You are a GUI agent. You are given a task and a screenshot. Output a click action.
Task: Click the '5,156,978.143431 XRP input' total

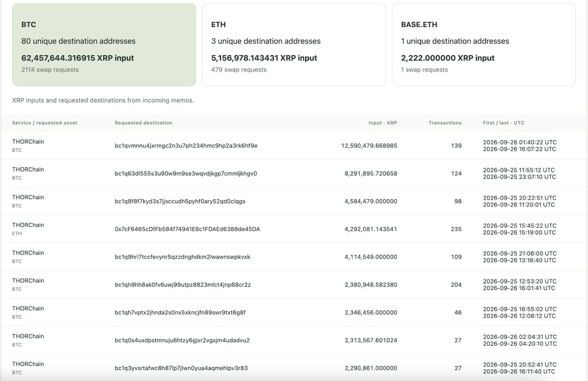pos(264,58)
